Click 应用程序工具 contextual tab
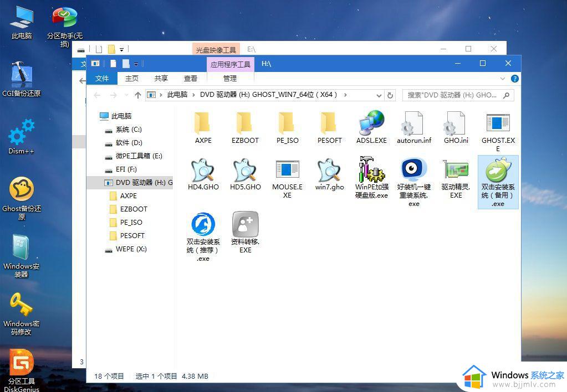The image size is (567, 392). [231, 64]
